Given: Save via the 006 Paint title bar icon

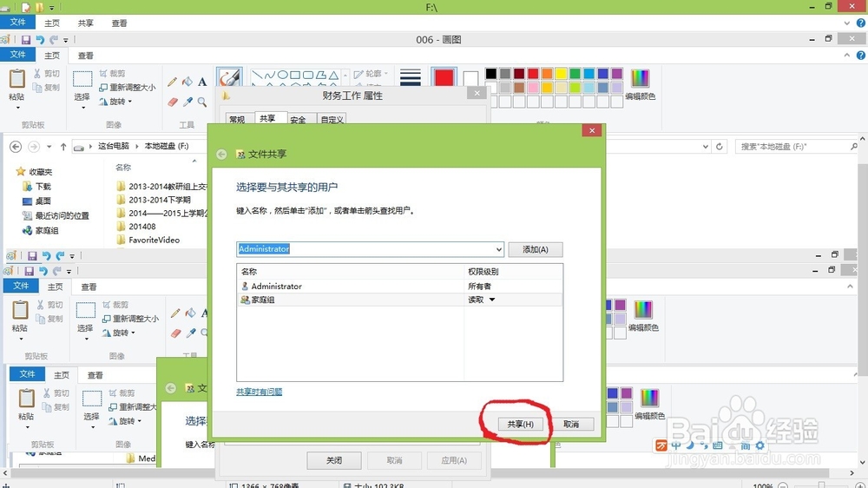Looking at the screenshot, I should (x=26, y=40).
